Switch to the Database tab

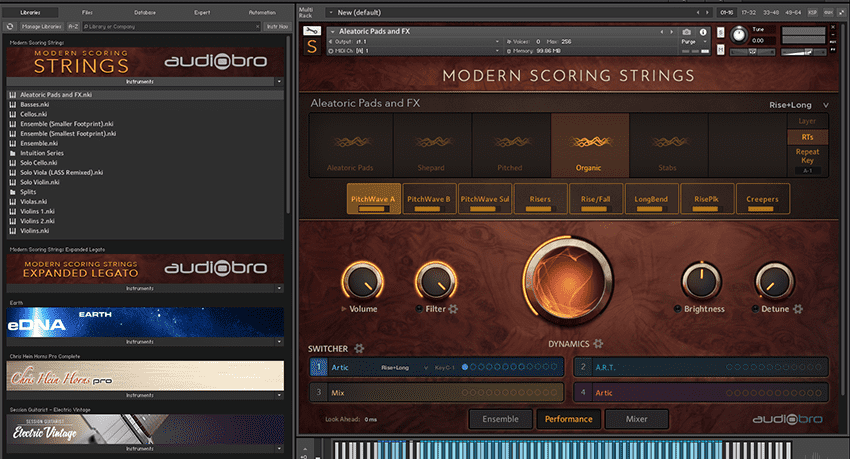pos(145,12)
